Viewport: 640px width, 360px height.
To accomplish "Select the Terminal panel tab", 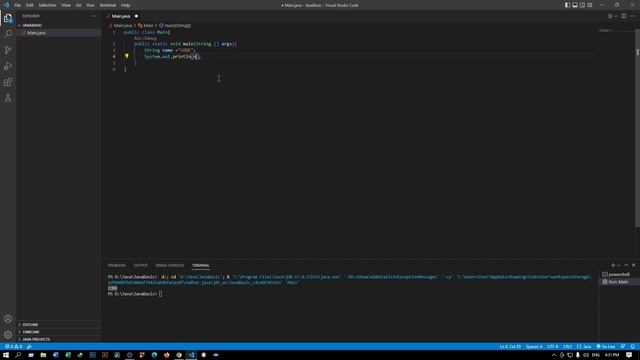I will 200,265.
